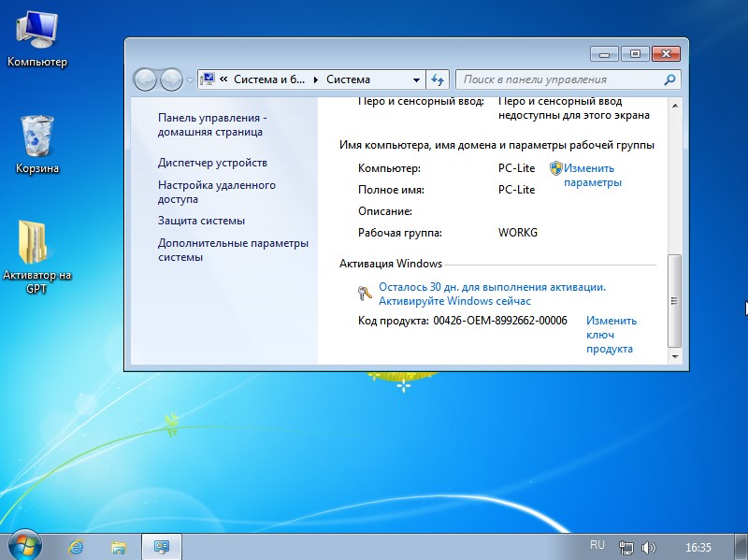Viewport: 748px width, 560px height.
Task: Open Дополнительные параметры системы
Action: click(233, 250)
